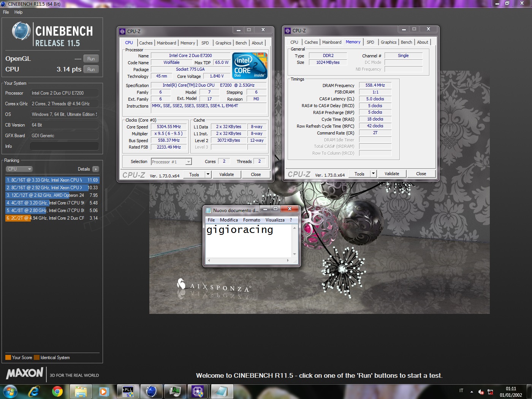532x399 pixels.
Task: Launch Google Chrome from taskbar
Action: click(57, 391)
